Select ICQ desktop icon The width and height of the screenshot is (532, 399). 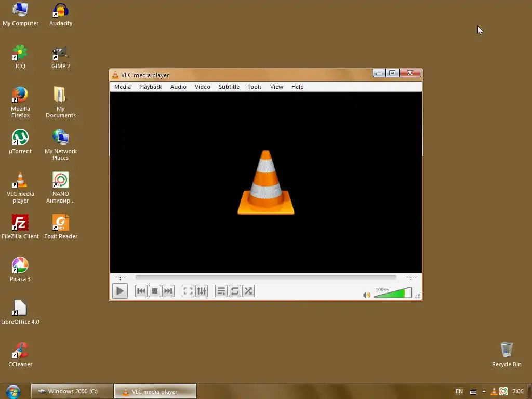pyautogui.click(x=20, y=57)
